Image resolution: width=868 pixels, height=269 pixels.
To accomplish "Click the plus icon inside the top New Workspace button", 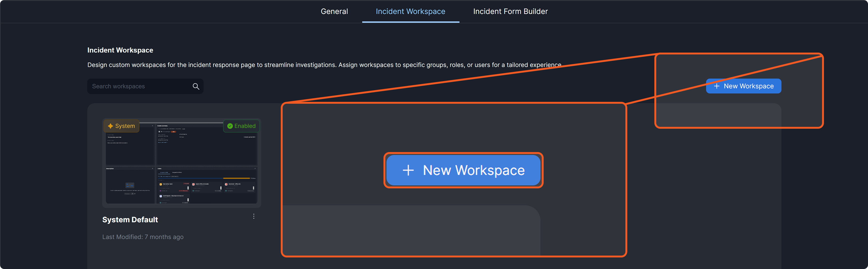I will pyautogui.click(x=717, y=86).
